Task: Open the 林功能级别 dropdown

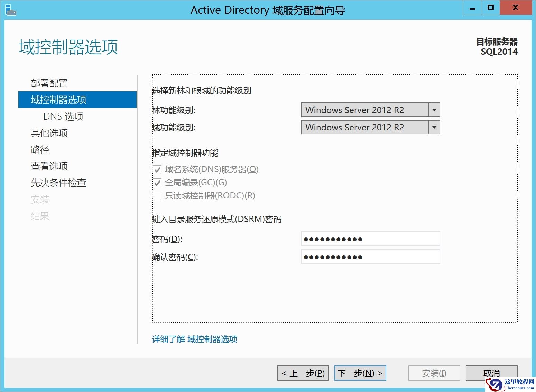Action: (x=434, y=110)
